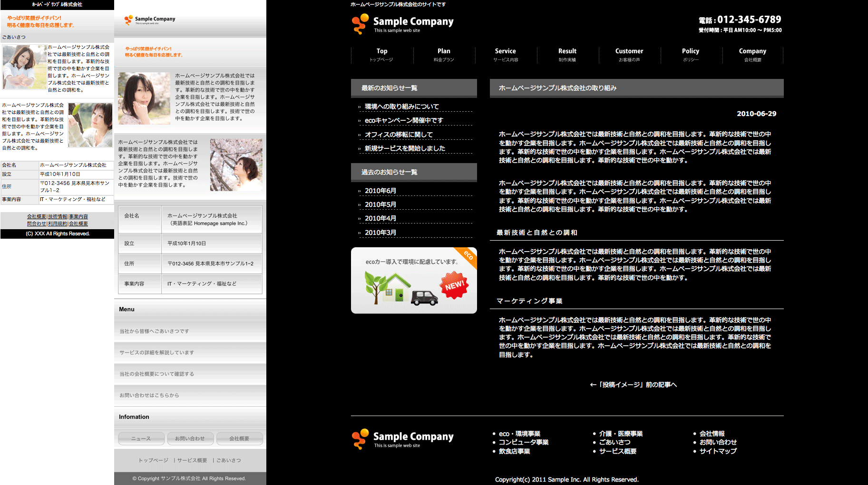Select the Company navigation item
This screenshot has height=485, width=868.
[752, 55]
